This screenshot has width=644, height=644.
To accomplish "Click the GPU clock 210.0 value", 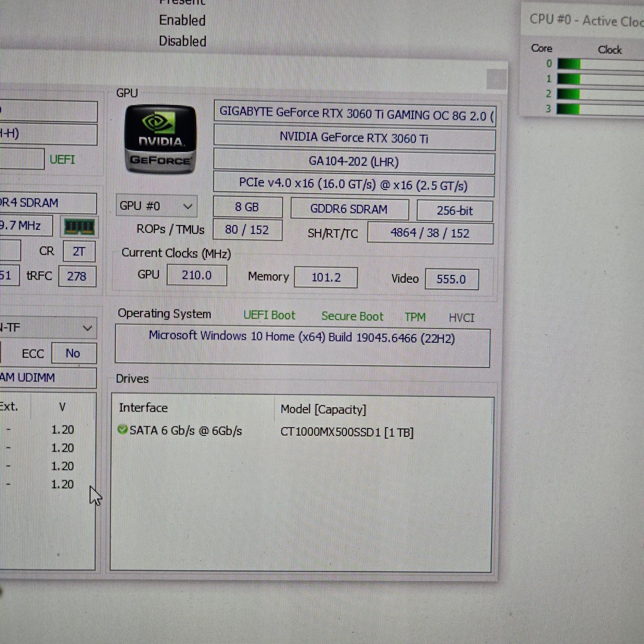I will pyautogui.click(x=197, y=275).
